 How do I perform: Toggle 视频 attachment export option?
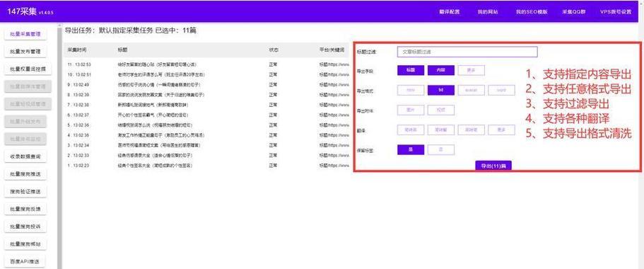click(x=440, y=110)
